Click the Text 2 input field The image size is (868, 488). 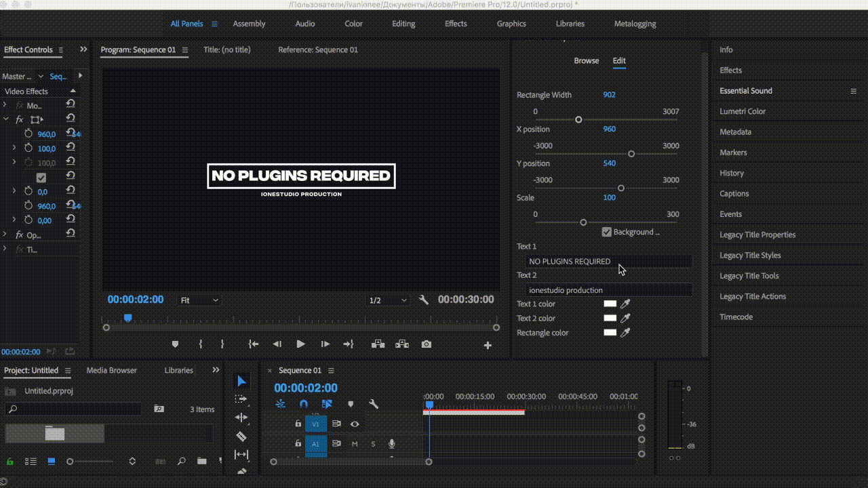[x=609, y=290]
